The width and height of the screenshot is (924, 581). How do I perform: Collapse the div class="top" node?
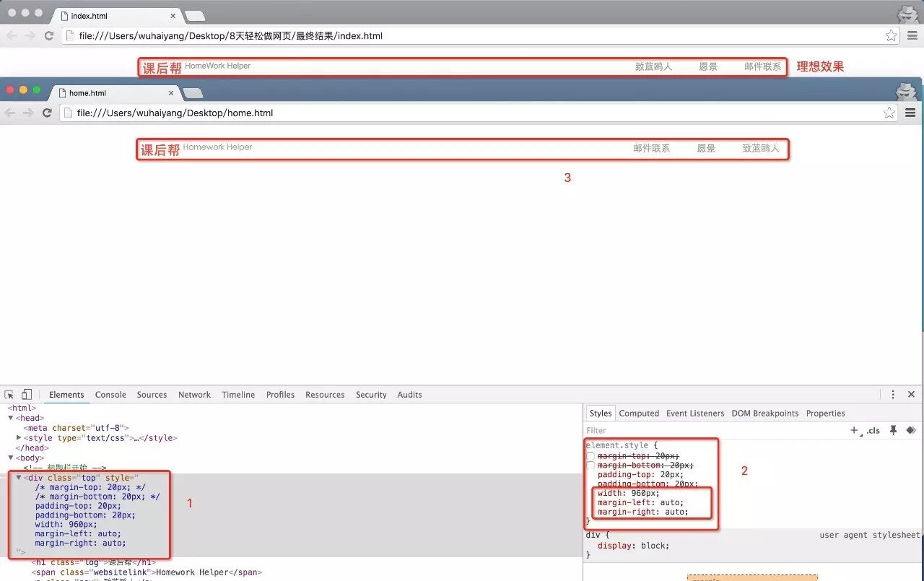[19, 478]
